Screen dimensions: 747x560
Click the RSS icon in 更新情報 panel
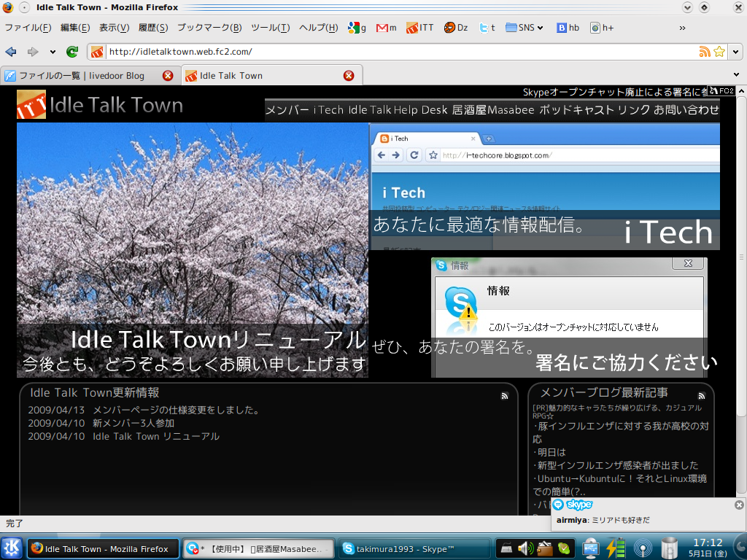pos(505,396)
